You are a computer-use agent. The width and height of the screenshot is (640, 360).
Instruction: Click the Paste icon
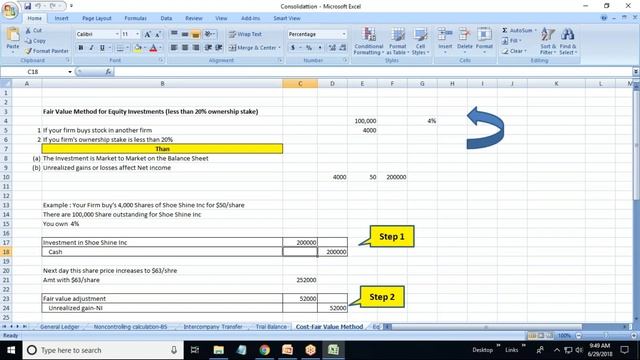pyautogui.click(x=13, y=35)
